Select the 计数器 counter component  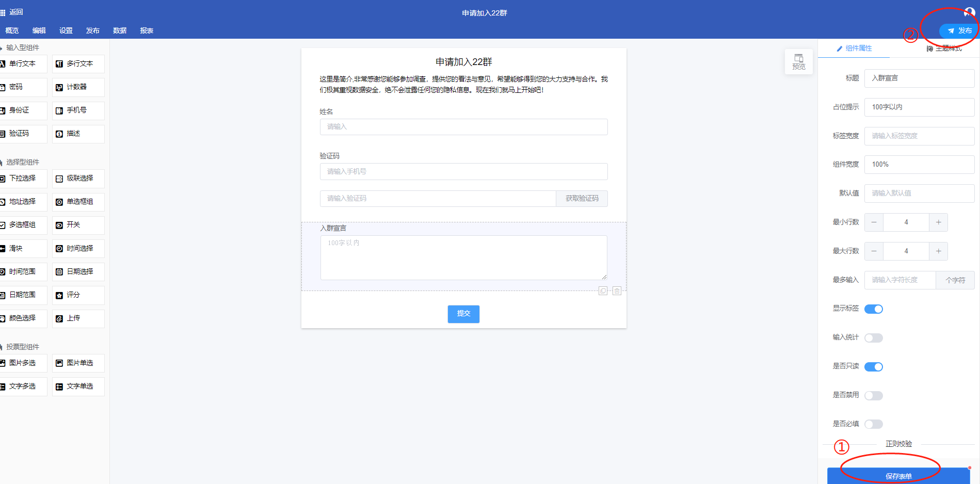click(78, 87)
